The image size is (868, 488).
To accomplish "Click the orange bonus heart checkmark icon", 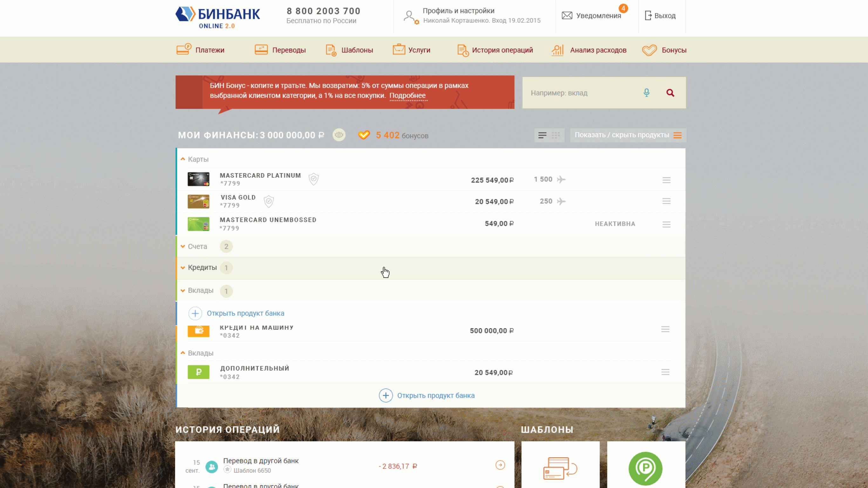I will (364, 135).
